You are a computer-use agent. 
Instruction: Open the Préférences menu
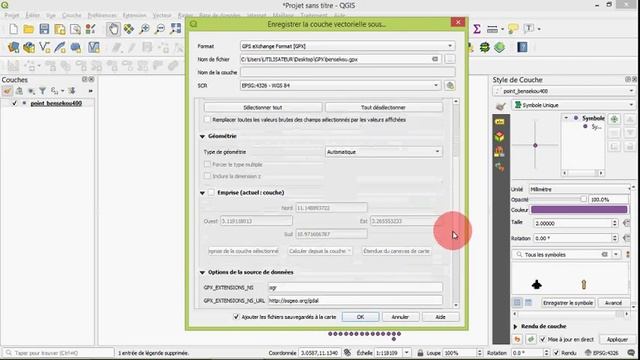102,15
